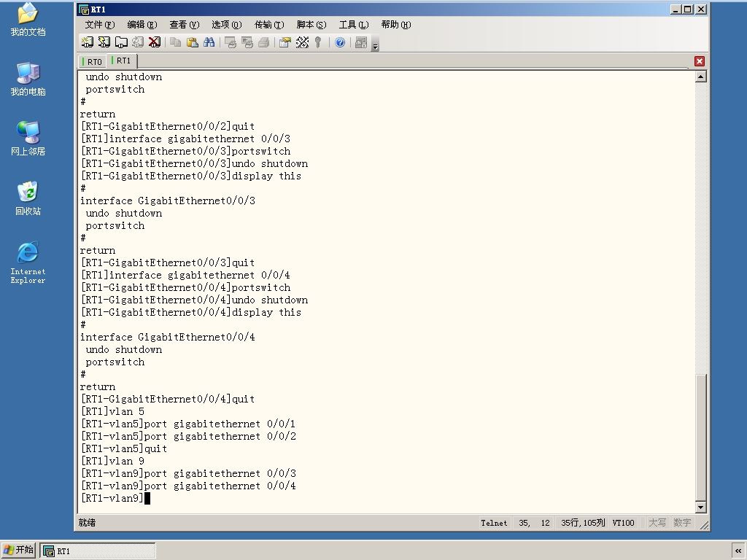Click the Quick Connect lightning icon

click(x=104, y=42)
